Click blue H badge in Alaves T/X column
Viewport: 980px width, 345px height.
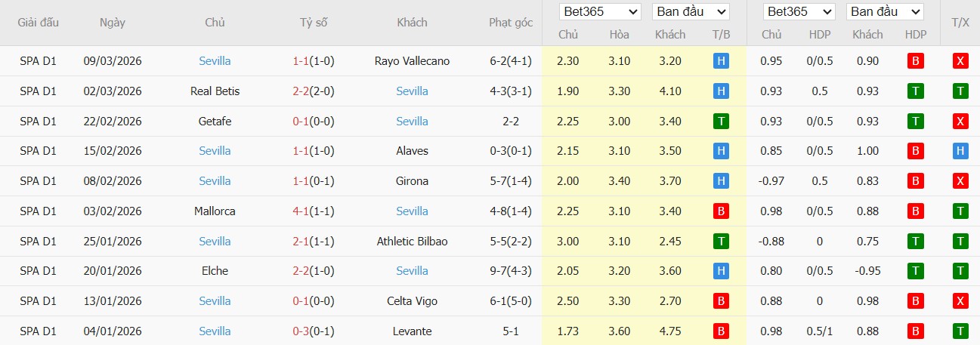tap(960, 151)
